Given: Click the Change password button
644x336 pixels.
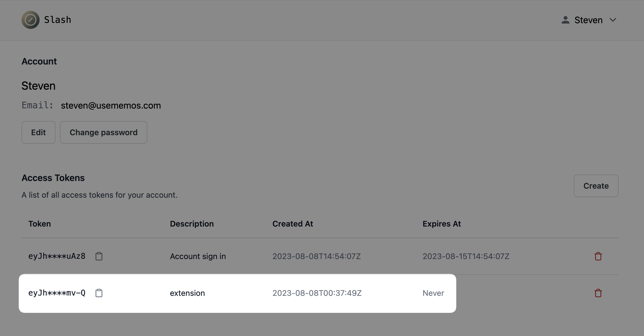Looking at the screenshot, I should coord(103,132).
